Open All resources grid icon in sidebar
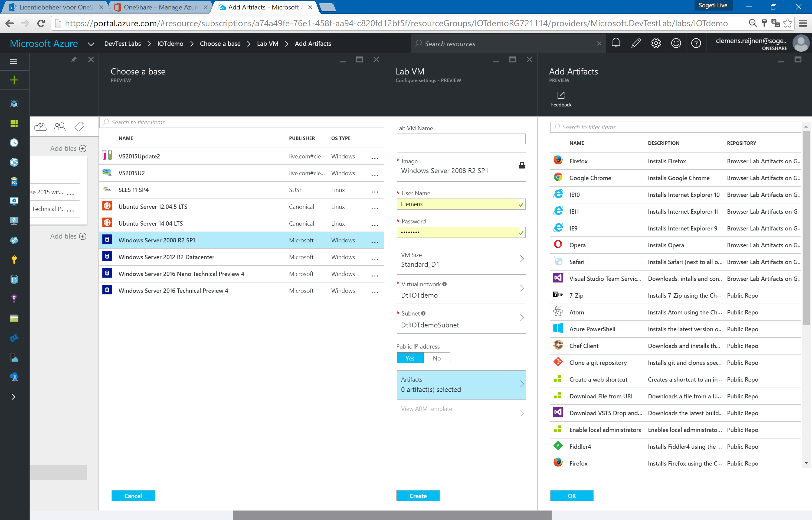Image resolution: width=812 pixels, height=520 pixels. pos(14,123)
